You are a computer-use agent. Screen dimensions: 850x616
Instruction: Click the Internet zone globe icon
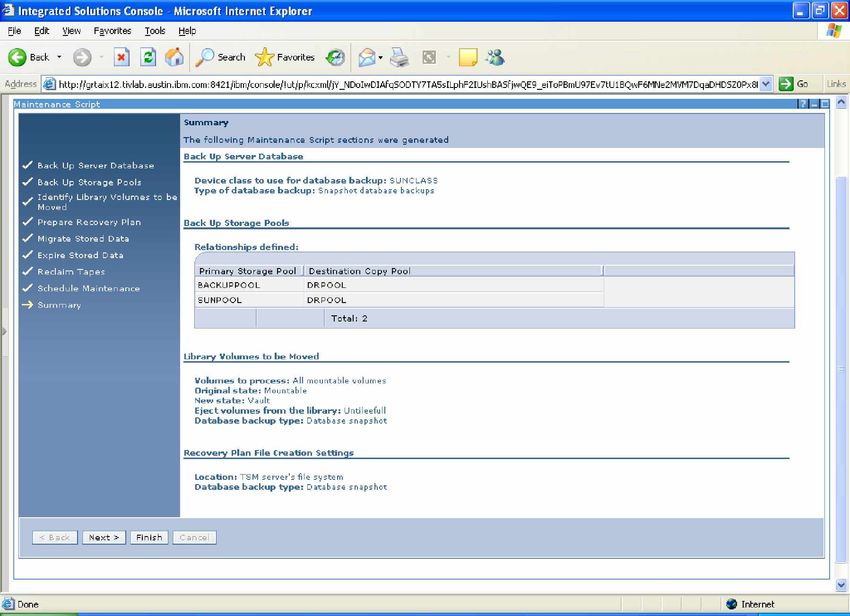pos(732,604)
